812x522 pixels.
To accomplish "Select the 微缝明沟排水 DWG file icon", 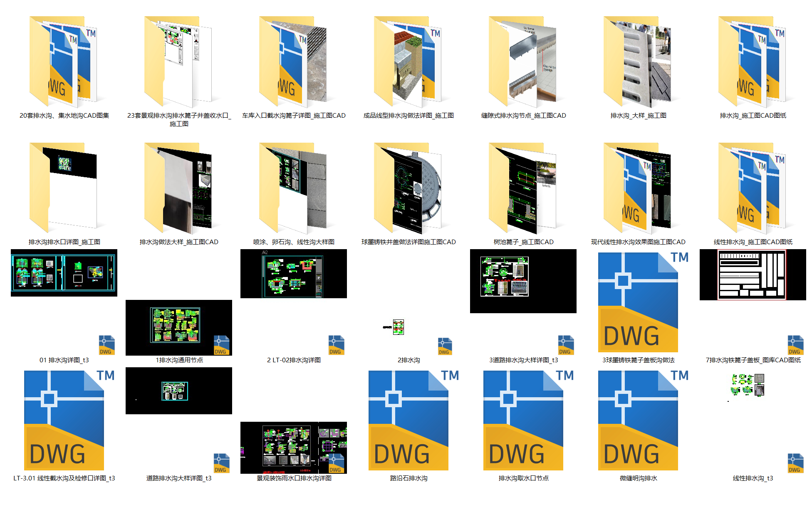I will (643, 421).
